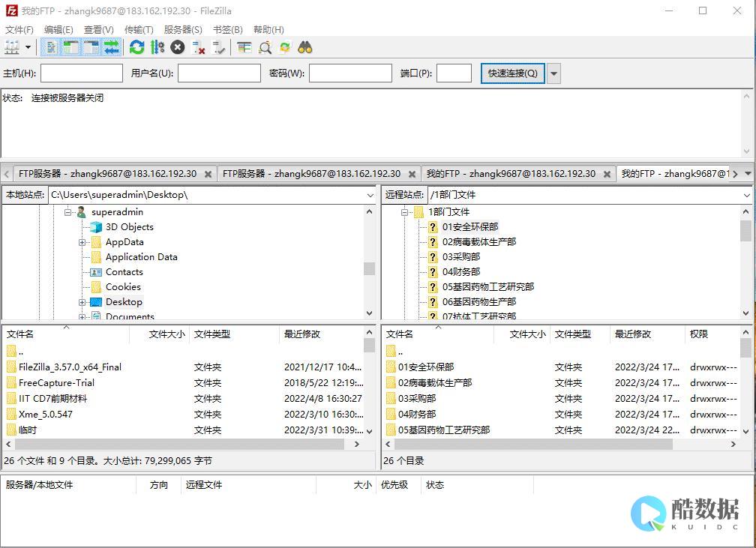Screen dimensions: 756x548
Task: Select the 03采购部 folder in remote tree
Action: click(460, 256)
